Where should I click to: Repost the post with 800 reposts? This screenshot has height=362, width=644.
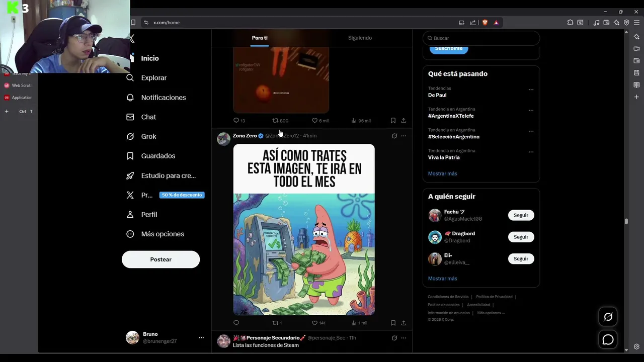tap(280, 121)
